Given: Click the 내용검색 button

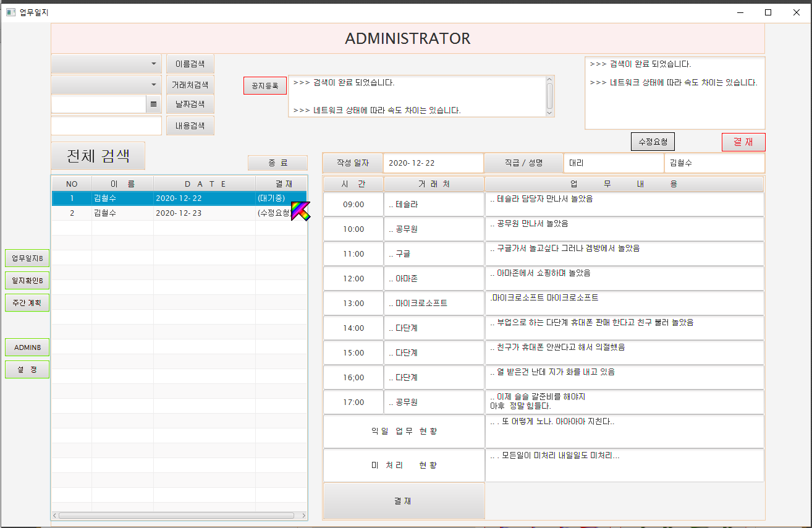Looking at the screenshot, I should point(190,126).
